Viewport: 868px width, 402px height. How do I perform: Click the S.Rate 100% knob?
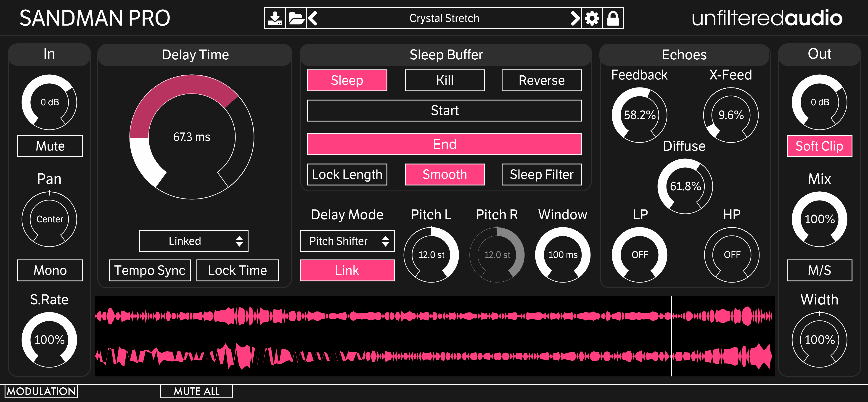tap(50, 340)
